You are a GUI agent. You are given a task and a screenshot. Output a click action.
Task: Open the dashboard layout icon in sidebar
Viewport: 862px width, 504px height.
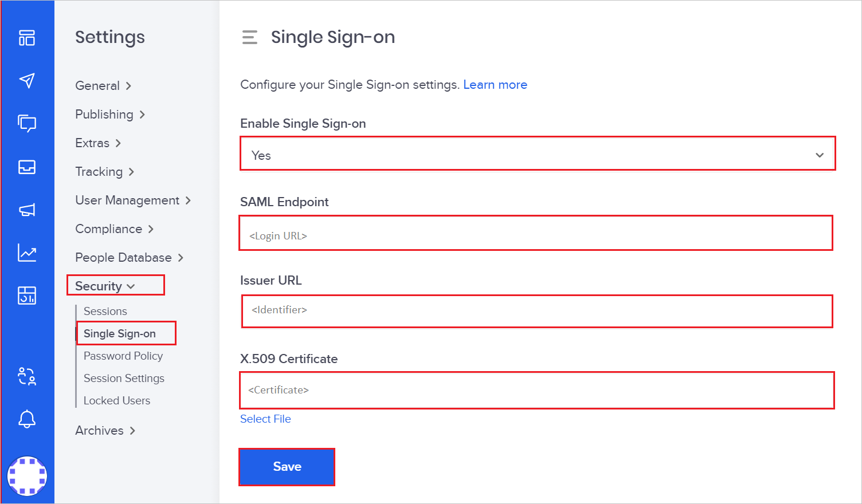(27, 38)
